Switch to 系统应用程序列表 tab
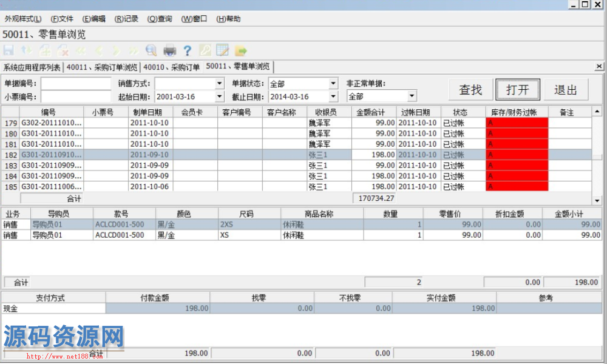Image resolution: width=607 pixels, height=364 pixels. (32, 67)
